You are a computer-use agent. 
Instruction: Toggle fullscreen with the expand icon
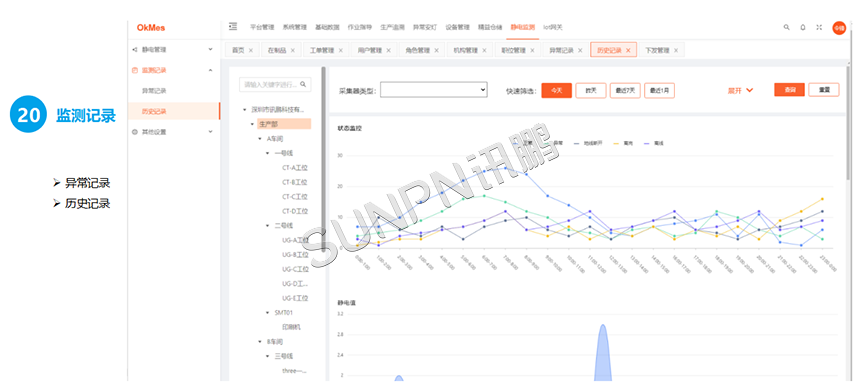[819, 27]
